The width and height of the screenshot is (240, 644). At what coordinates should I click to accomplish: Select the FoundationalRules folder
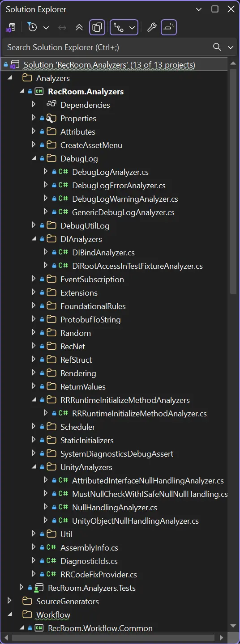coord(93,306)
